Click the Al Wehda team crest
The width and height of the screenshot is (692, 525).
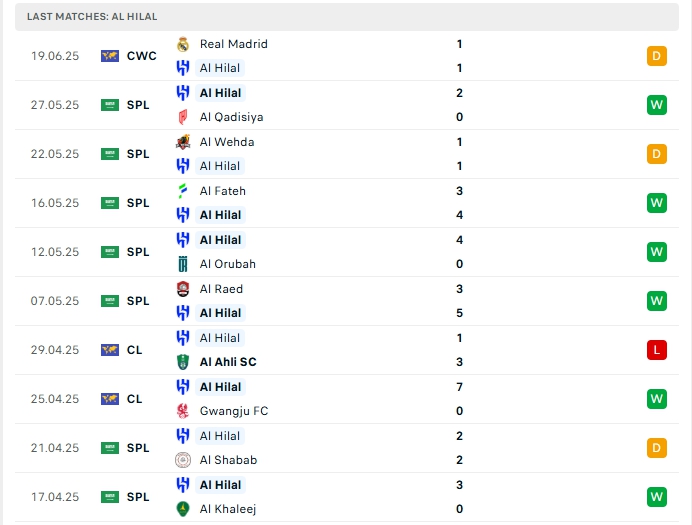(x=183, y=142)
